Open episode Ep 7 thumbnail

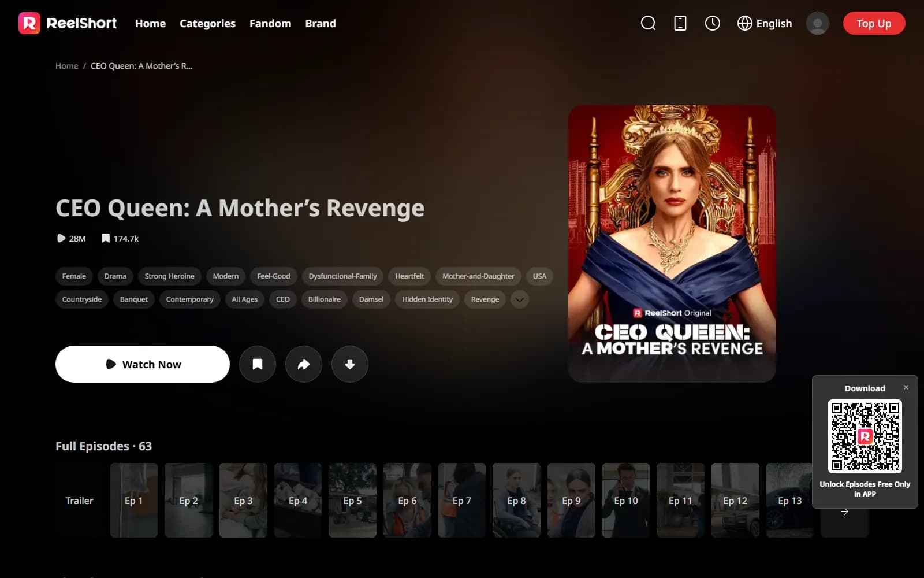point(462,500)
